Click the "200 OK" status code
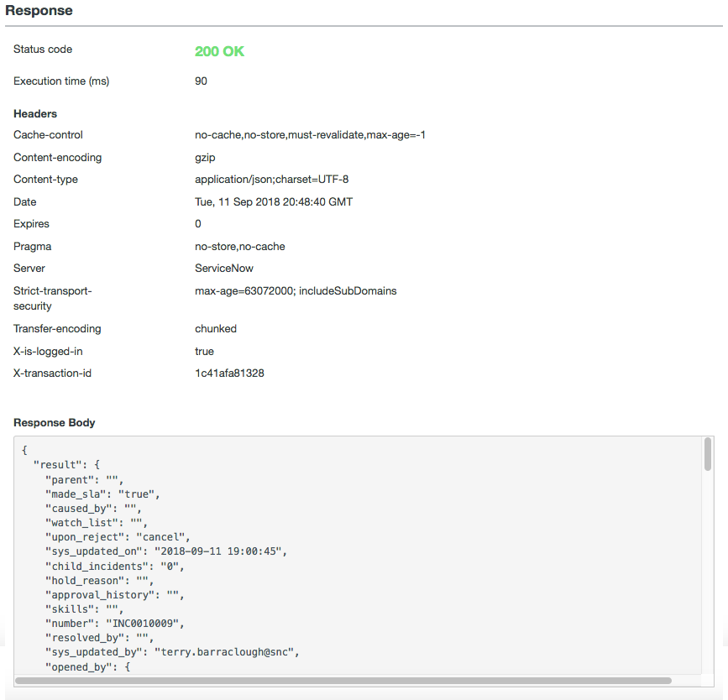The height and width of the screenshot is (700, 728). 219,51
